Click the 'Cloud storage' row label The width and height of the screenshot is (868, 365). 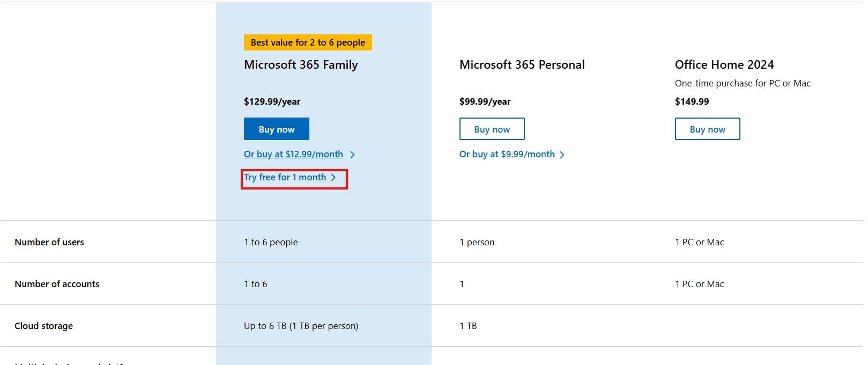pyautogui.click(x=43, y=326)
